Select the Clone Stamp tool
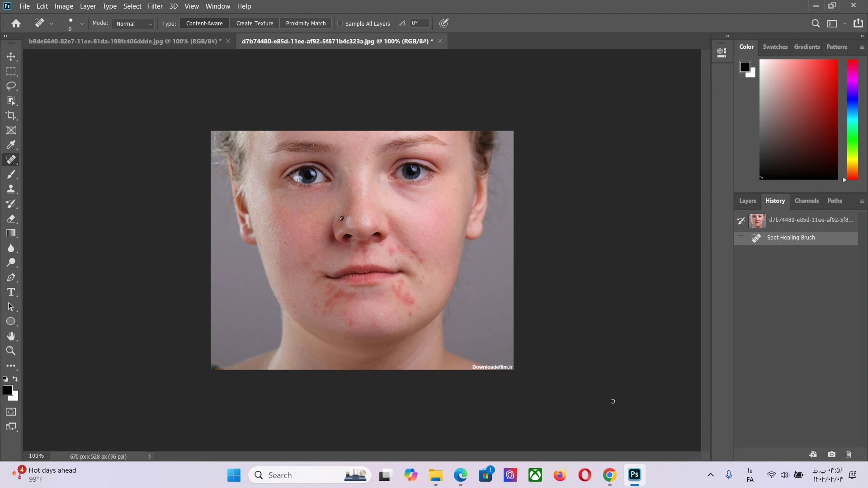868x488 pixels. point(11,189)
